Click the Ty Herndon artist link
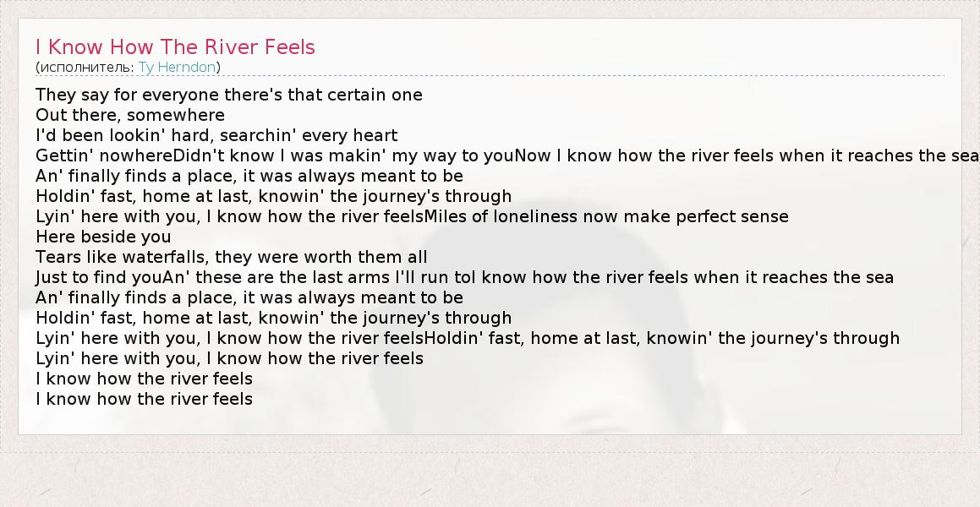Screen dimensions: 980x507 pyautogui.click(x=177, y=67)
